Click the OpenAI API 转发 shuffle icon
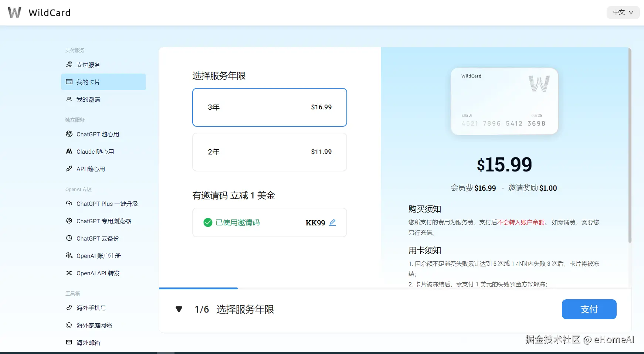 point(69,273)
